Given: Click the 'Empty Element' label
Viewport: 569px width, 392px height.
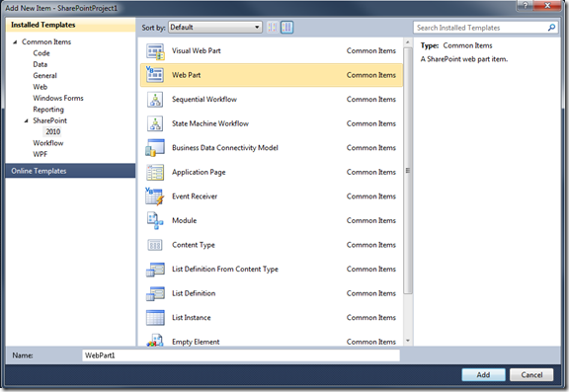Looking at the screenshot, I should click(x=196, y=342).
